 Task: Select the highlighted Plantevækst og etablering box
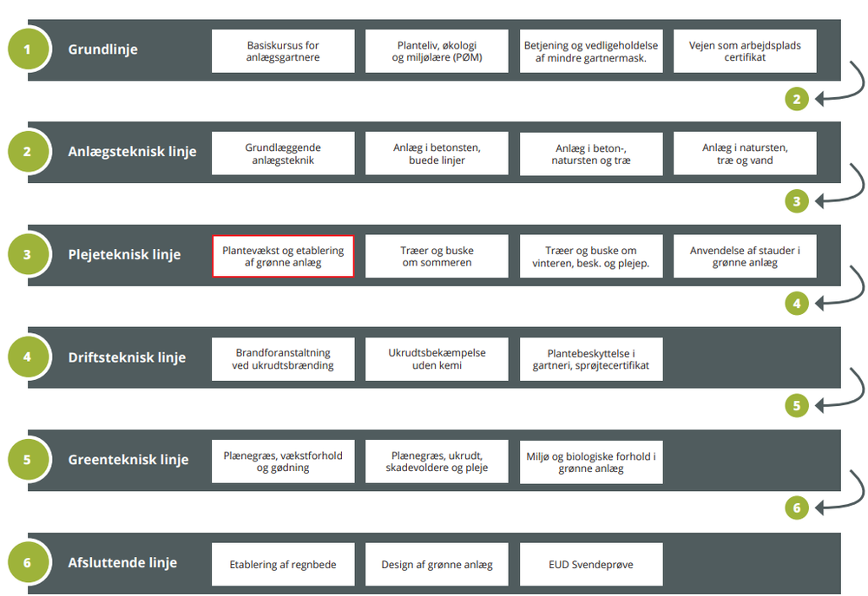coord(283,256)
